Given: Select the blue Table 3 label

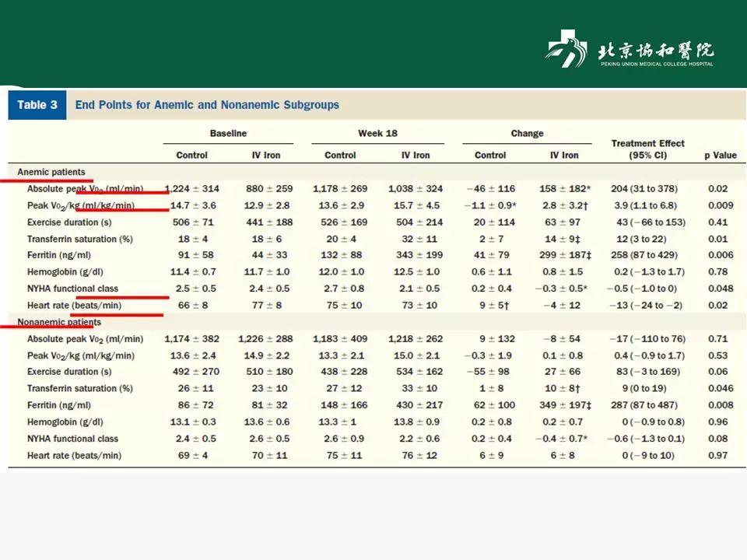Looking at the screenshot, I should (x=37, y=105).
